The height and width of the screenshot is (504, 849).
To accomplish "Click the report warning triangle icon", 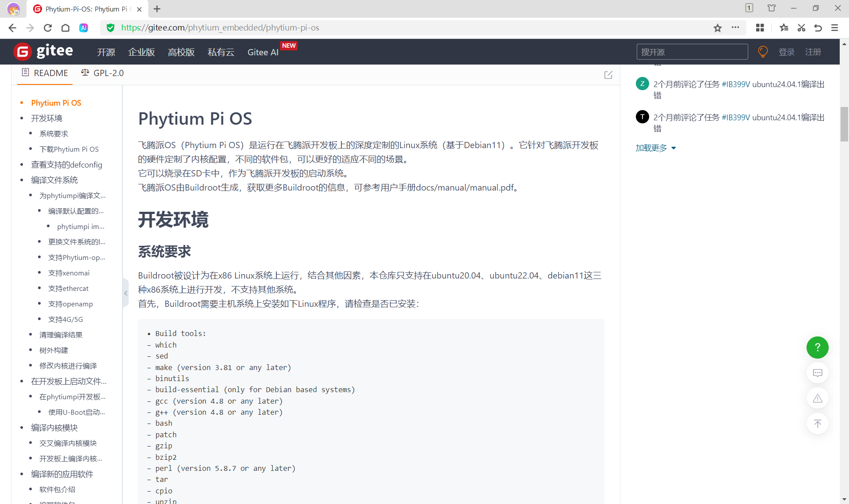I will click(x=817, y=398).
